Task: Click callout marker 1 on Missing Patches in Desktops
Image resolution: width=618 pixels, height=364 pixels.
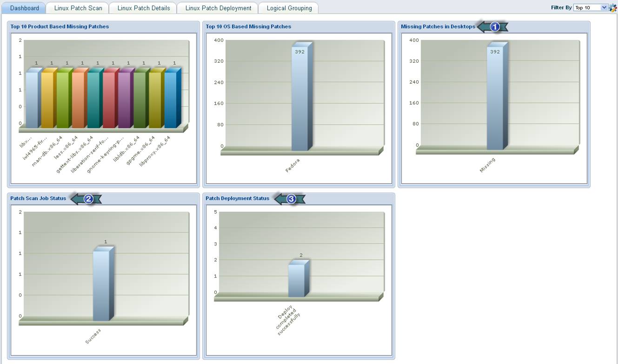Action: (494, 26)
